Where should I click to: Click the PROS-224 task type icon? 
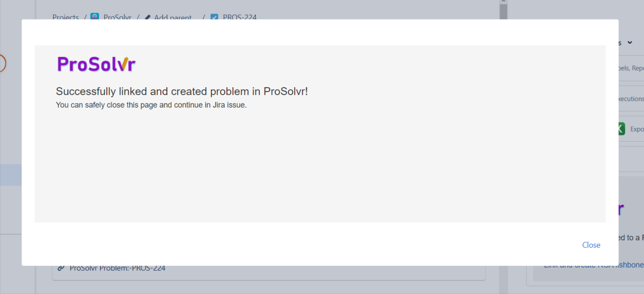214,17
